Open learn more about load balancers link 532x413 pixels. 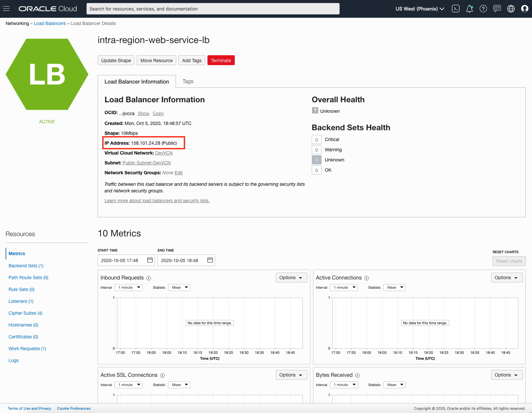coord(157,201)
